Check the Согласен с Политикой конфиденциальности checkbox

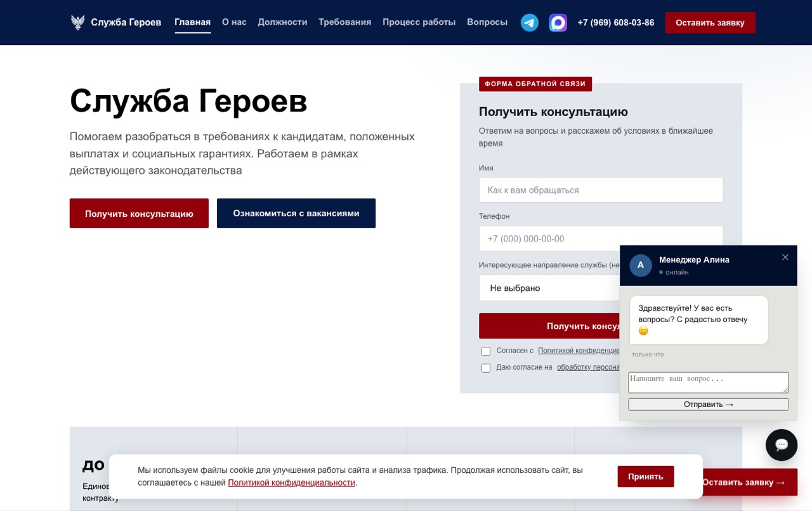[486, 351]
